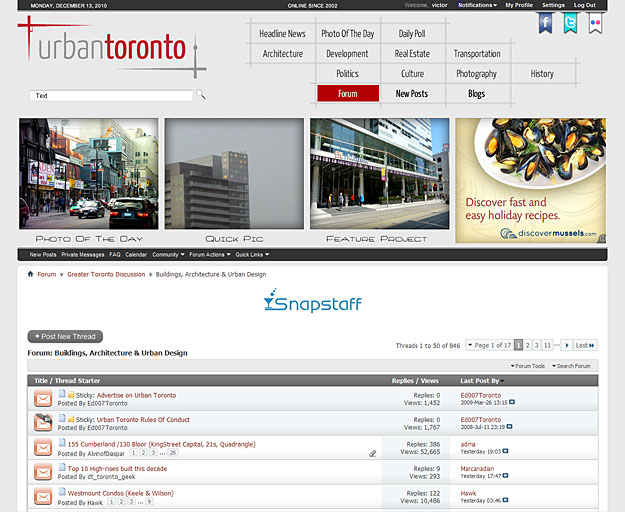The width and height of the screenshot is (625, 512).
Task: Click the search text input field
Action: tap(111, 96)
